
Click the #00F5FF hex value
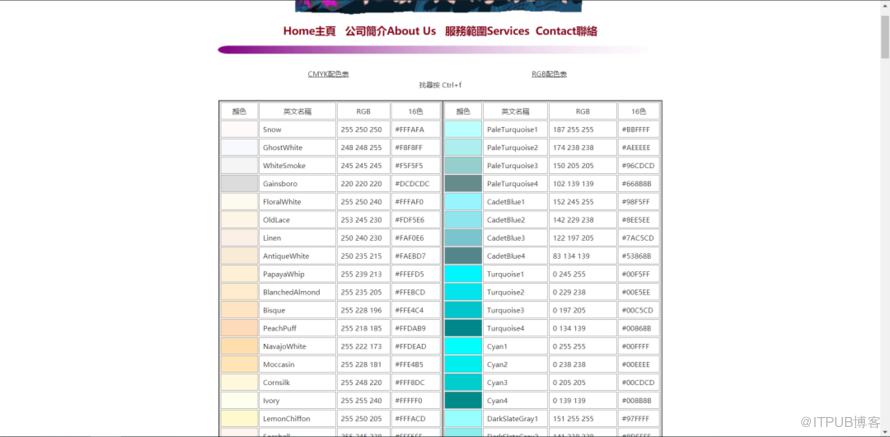click(x=636, y=274)
